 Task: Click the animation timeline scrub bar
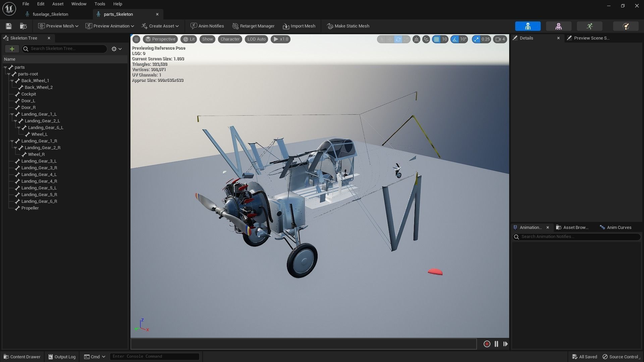click(x=303, y=344)
